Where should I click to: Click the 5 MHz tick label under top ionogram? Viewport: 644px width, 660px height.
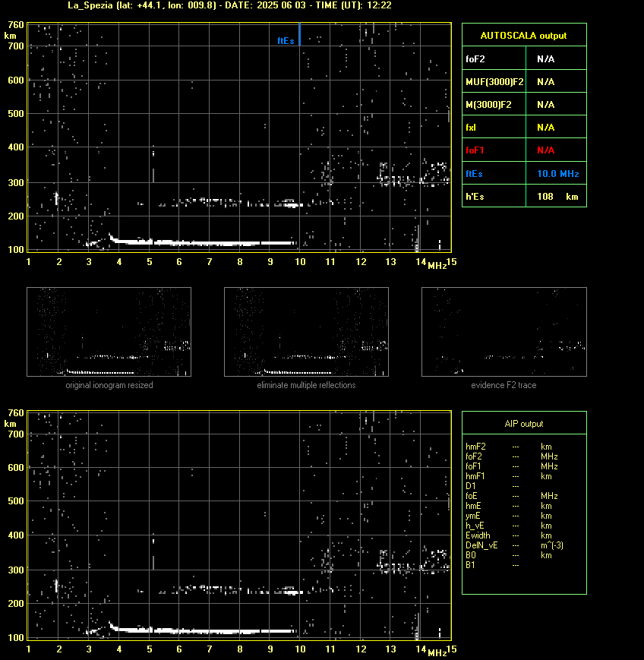pyautogui.click(x=150, y=262)
